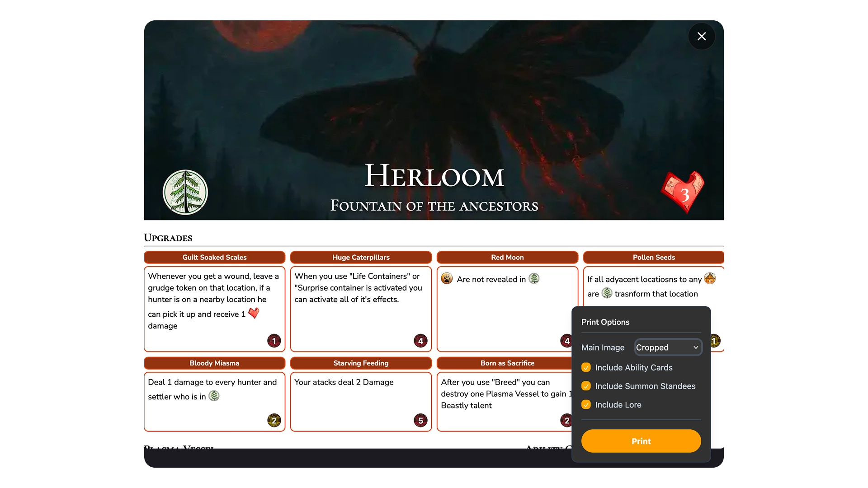
Task: Click the forest tree emblem on banner
Action: tap(185, 192)
